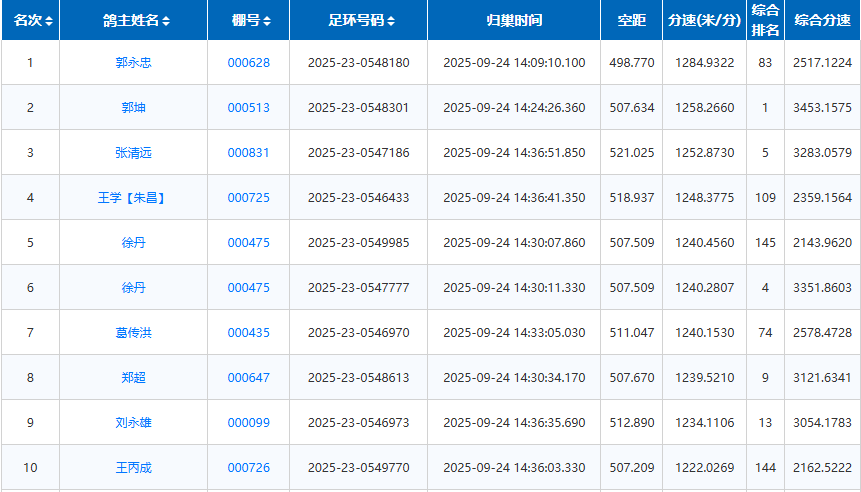Open loft number 000628 link
Image resolution: width=861 pixels, height=492 pixels.
[248, 63]
